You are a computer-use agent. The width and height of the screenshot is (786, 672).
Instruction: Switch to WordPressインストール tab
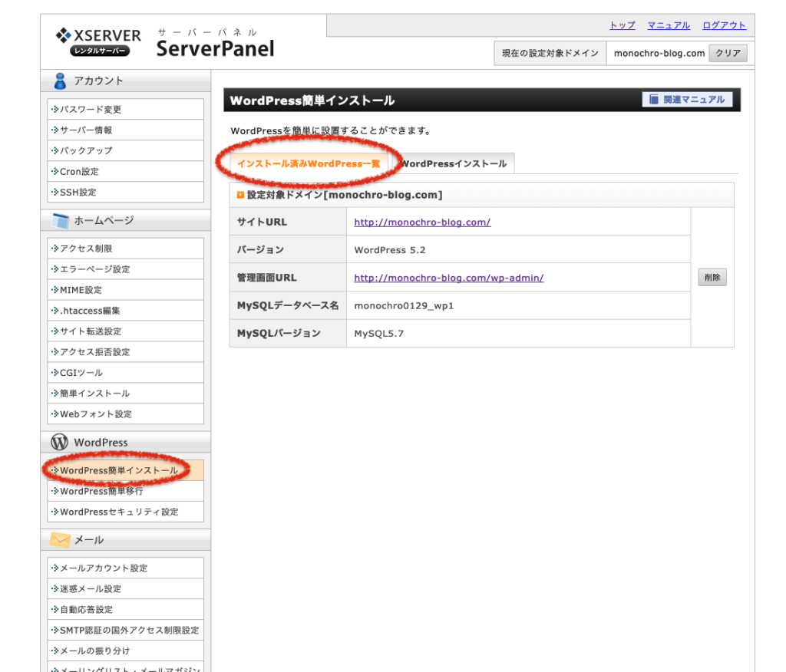454,164
